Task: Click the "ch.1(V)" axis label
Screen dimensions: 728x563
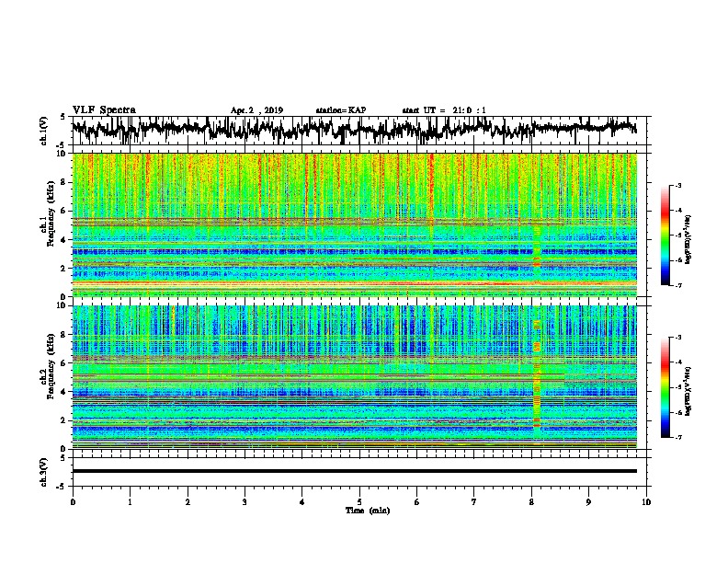Action: pos(44,131)
